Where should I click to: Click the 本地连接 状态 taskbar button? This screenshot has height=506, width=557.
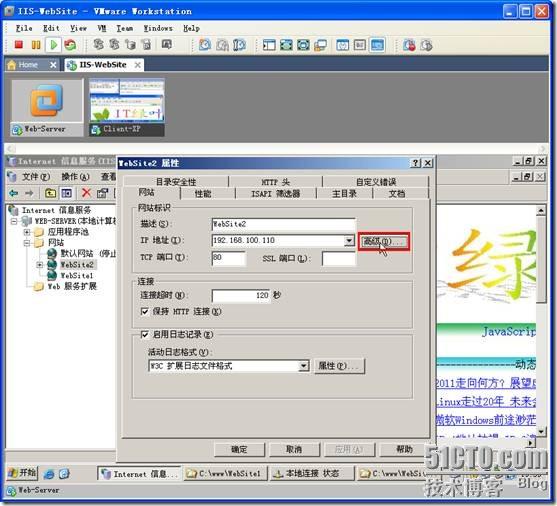(312, 474)
